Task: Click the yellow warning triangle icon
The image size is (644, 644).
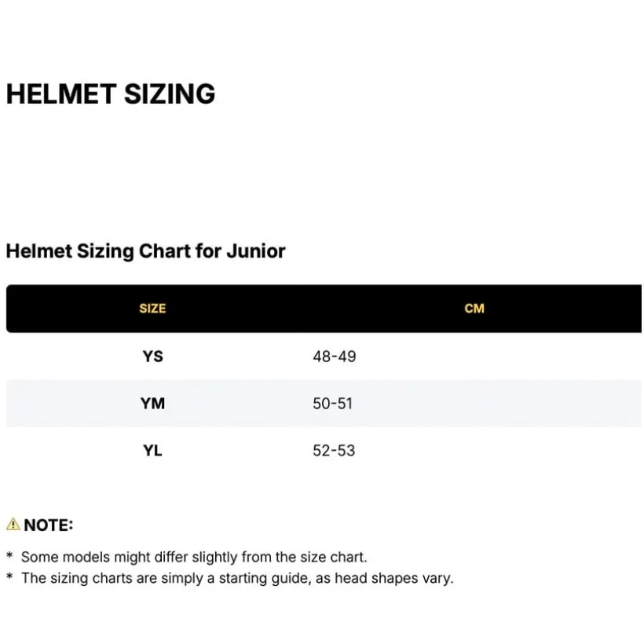Action: [x=13, y=524]
